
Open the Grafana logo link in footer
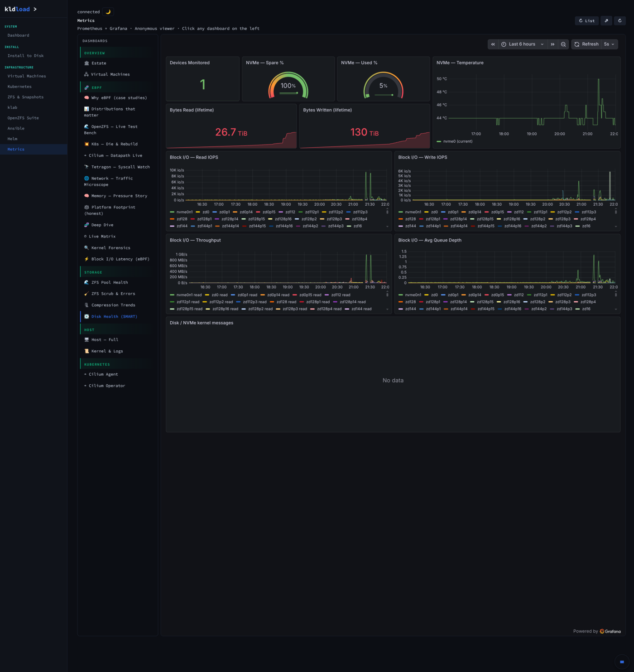click(x=610, y=631)
